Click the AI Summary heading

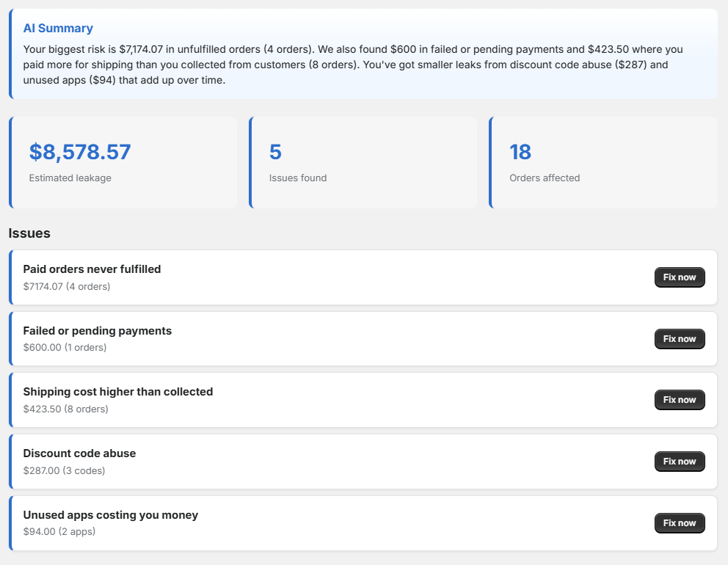58,29
